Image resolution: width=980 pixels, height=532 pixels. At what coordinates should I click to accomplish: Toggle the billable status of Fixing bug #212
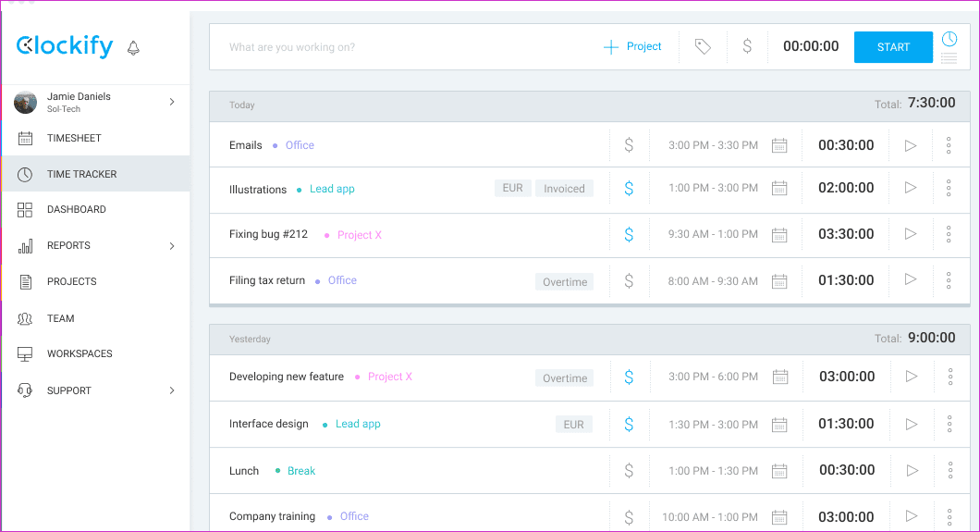coord(629,234)
